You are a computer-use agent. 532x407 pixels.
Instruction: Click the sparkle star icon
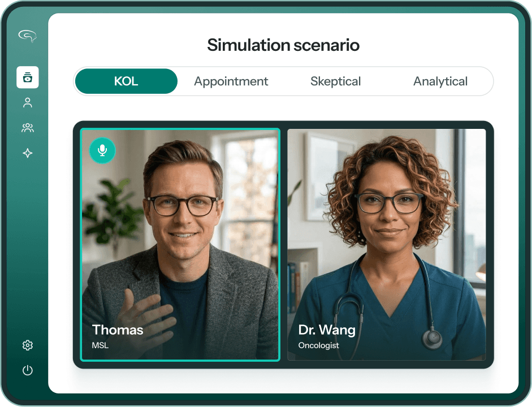point(28,153)
